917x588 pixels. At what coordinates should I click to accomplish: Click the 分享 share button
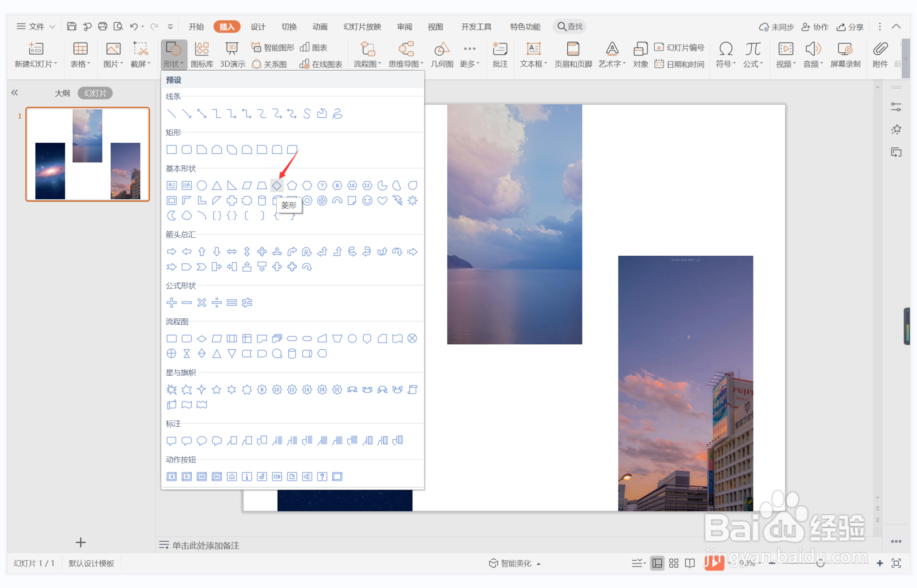click(x=850, y=27)
